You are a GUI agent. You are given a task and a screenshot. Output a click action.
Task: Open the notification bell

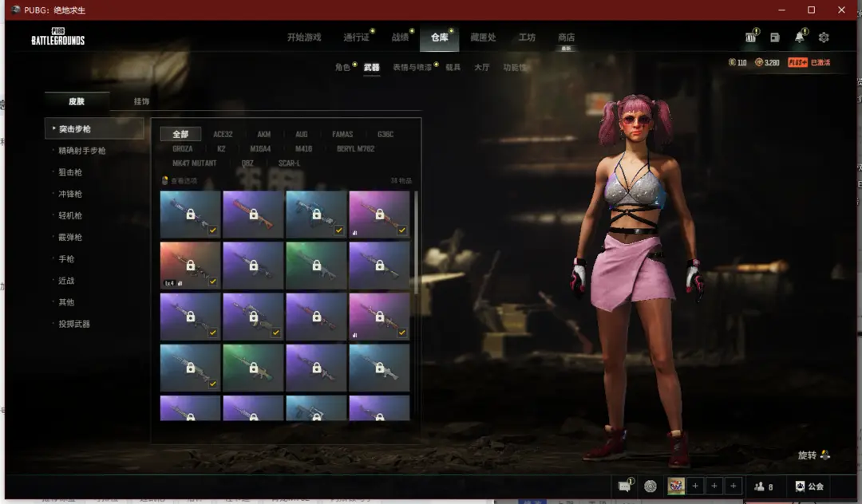pos(800,37)
